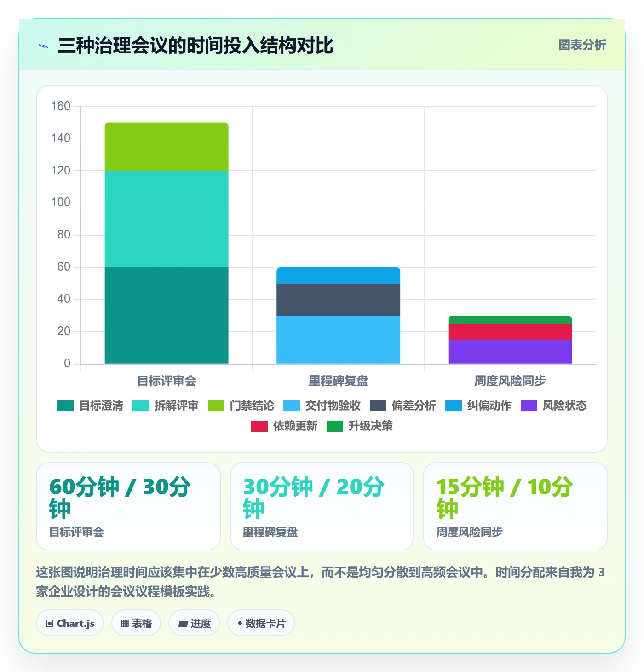The image size is (644, 672).
Task: Open the 60分钟 / 30分钟 目标评审会 card
Action: [x=128, y=506]
